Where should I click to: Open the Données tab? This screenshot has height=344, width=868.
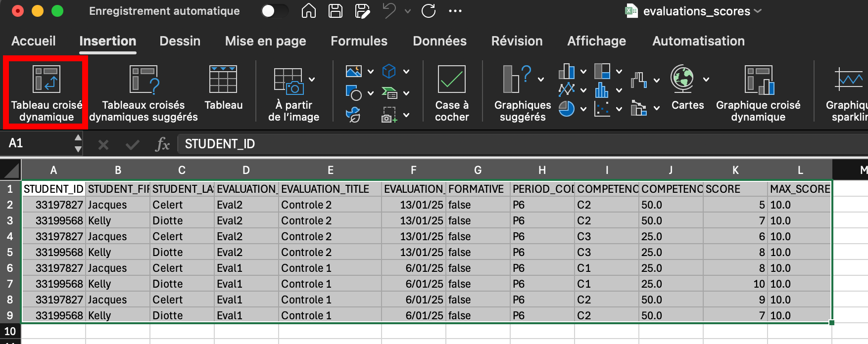(439, 41)
